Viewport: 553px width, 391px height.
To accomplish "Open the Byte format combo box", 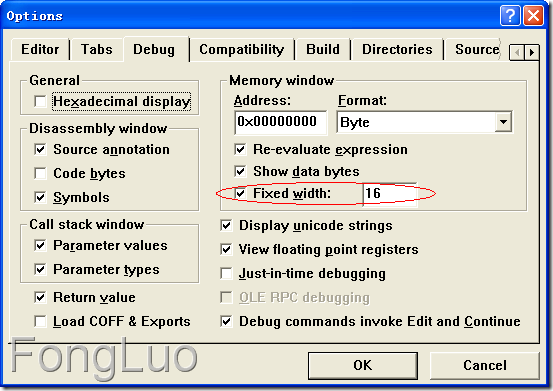I will (424, 122).
